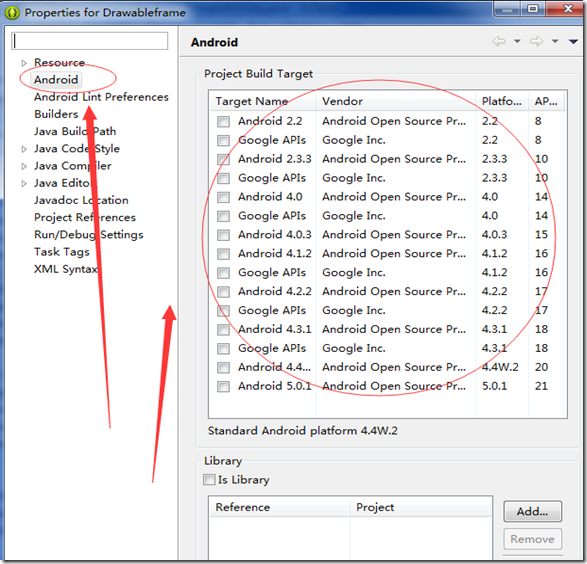Sort by Target Name column header
This screenshot has height=564, width=587.
[x=263, y=101]
